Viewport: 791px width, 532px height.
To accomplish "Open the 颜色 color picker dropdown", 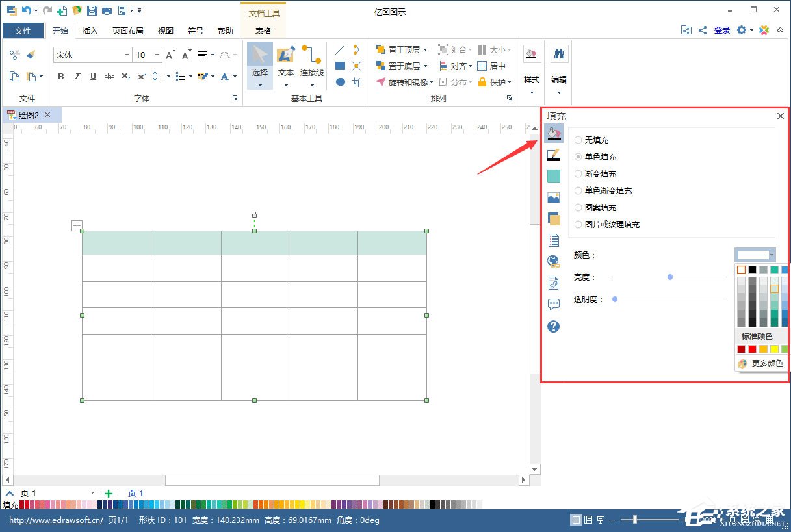I will tap(770, 255).
